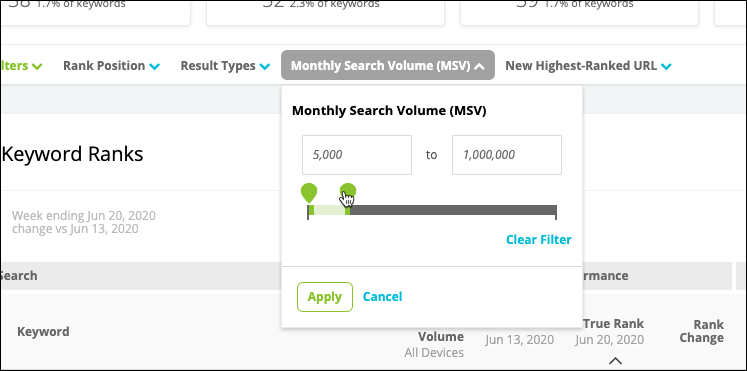Image resolution: width=747 pixels, height=371 pixels.
Task: Open the New Highest-Ranked URL dropdown
Action: 588,66
